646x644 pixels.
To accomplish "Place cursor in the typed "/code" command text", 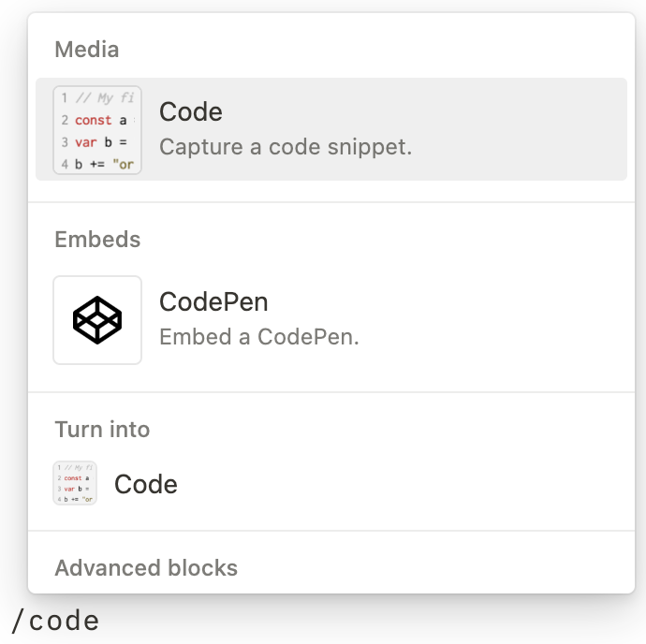I will 64,621.
